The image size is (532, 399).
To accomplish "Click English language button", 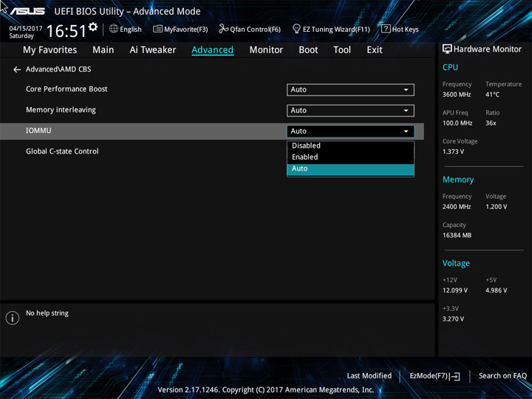I will (x=131, y=30).
